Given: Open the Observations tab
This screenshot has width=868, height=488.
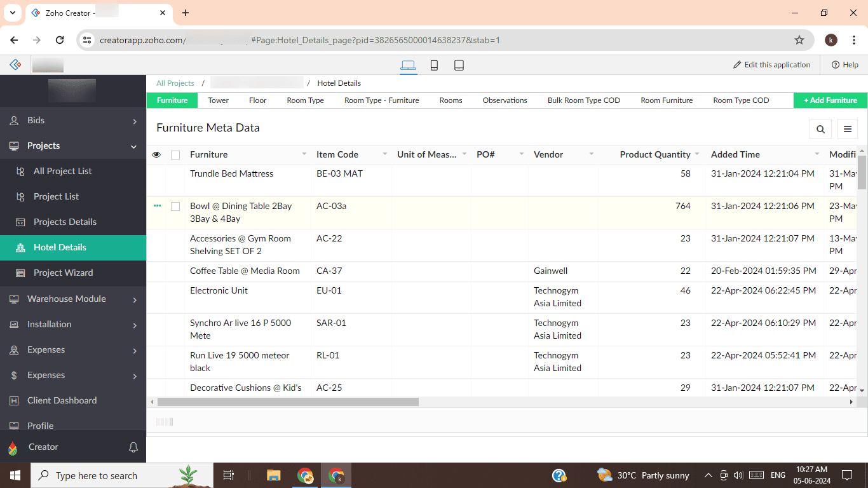Looking at the screenshot, I should [505, 100].
